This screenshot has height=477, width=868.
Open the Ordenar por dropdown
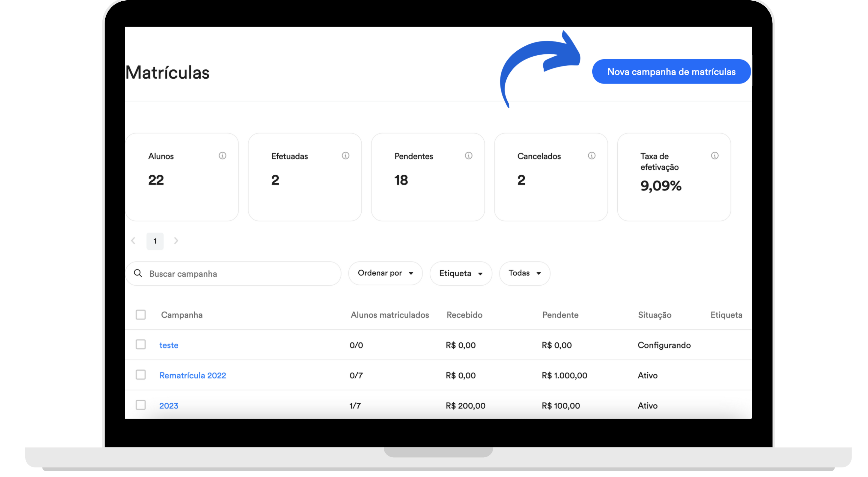click(385, 273)
